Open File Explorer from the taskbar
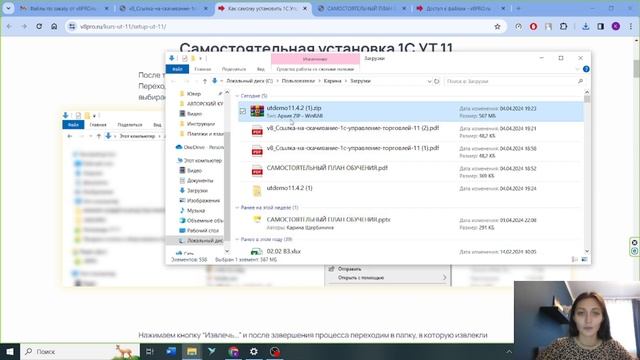Screen dimensions: 640x360 pyautogui.click(x=192, y=351)
